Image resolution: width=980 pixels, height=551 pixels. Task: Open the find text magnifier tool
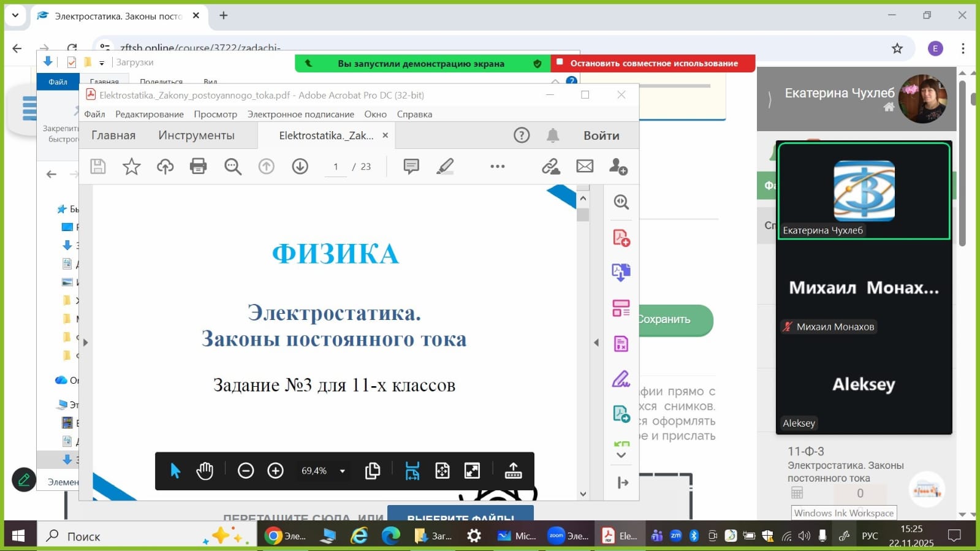pyautogui.click(x=232, y=166)
